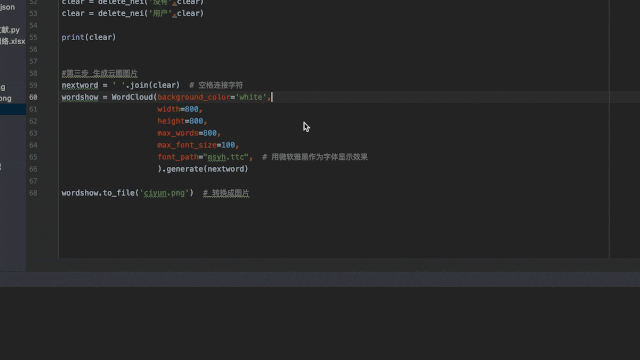
Task: Click gutter line number 63
Action: [33, 133]
